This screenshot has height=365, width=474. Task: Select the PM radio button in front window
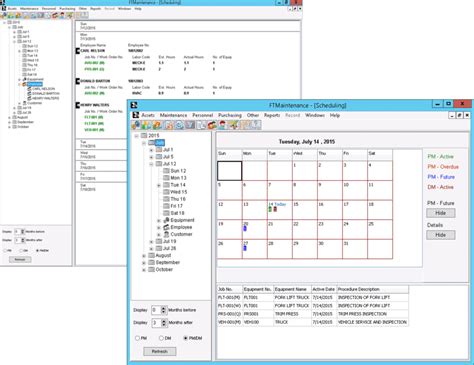click(137, 338)
